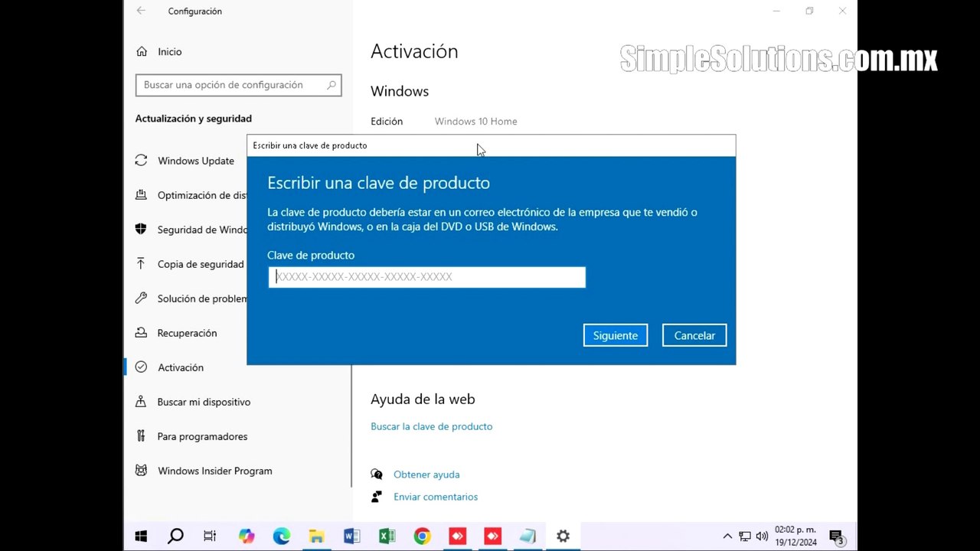The image size is (980, 551).
Task: Click the Obtener ayuda link
Action: [x=426, y=474]
